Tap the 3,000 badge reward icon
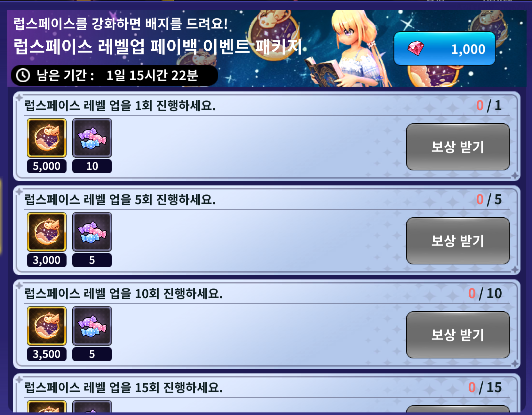The image size is (532, 415). point(47,232)
